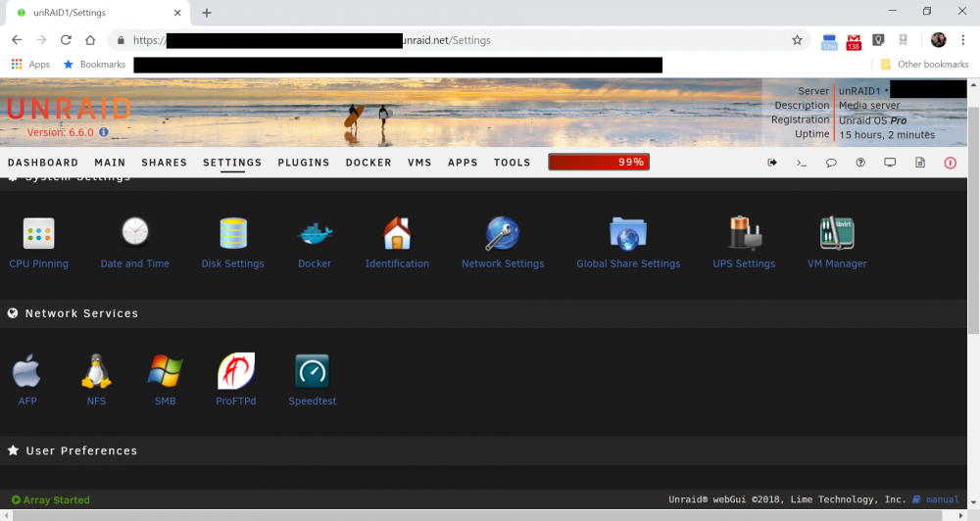Screen dimensions: 980x521
Task: Go back to the previous page
Action: click(17, 40)
